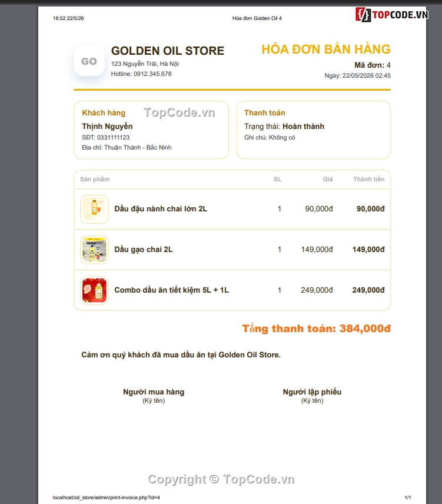Click the footer URL 'localhost/oil_store/admin/print-invoice.php?id=4'
The image size is (442, 504).
[x=107, y=498]
